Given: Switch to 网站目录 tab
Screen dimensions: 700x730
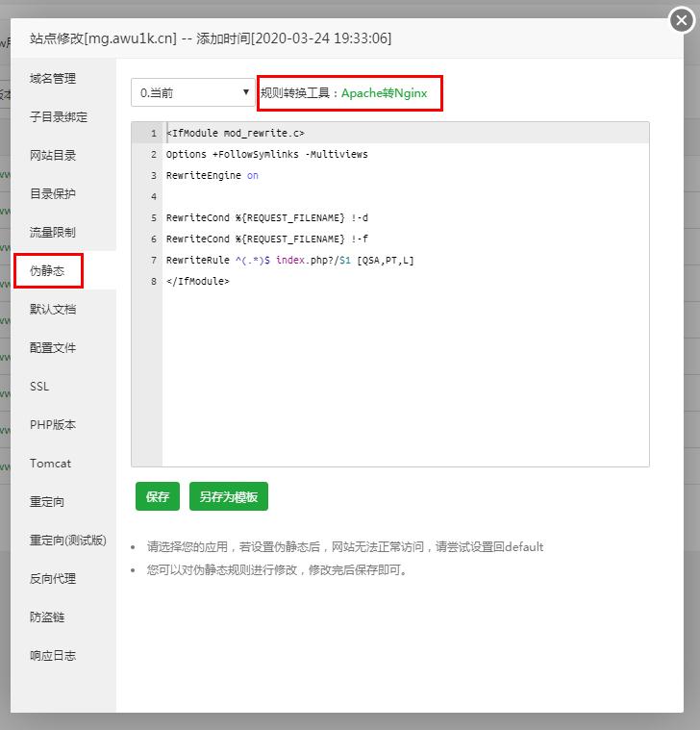Looking at the screenshot, I should click(x=53, y=156).
